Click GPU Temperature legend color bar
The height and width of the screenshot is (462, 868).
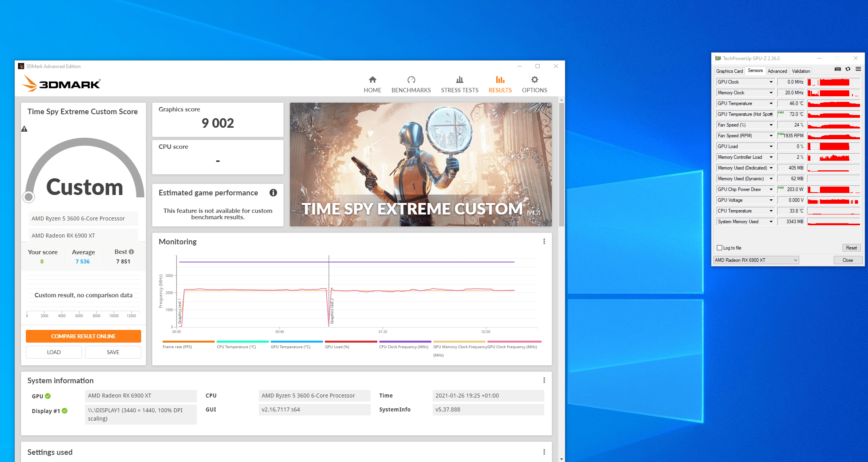click(x=297, y=341)
